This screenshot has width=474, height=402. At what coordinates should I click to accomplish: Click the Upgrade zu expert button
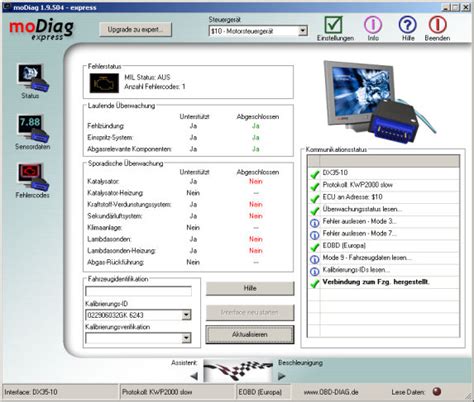pyautogui.click(x=135, y=30)
